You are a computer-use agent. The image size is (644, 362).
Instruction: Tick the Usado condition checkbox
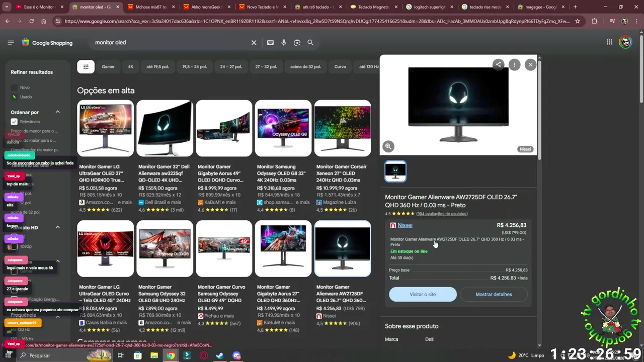(x=14, y=97)
